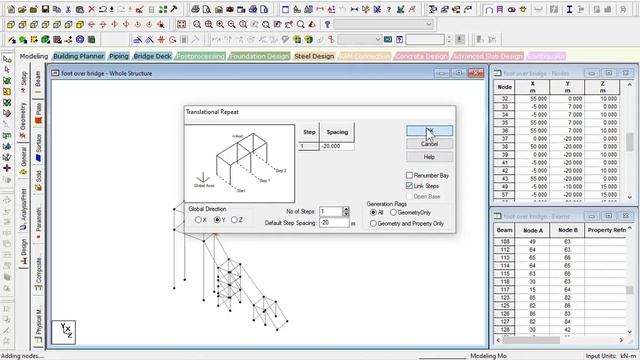This screenshot has height=360, width=640.
Task: Click the arch-shaped icon in top toolbar
Action: [489, 9]
